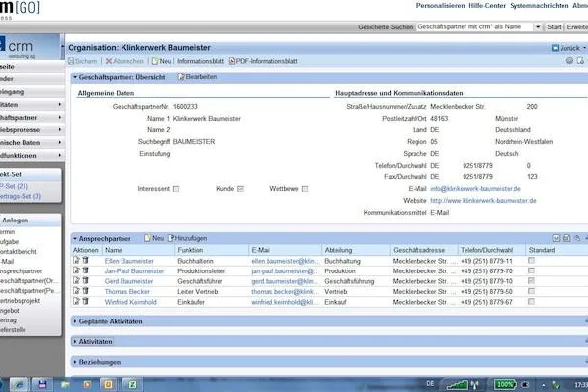Expand the Beziehungen section
The image size is (588, 392).
(75, 362)
